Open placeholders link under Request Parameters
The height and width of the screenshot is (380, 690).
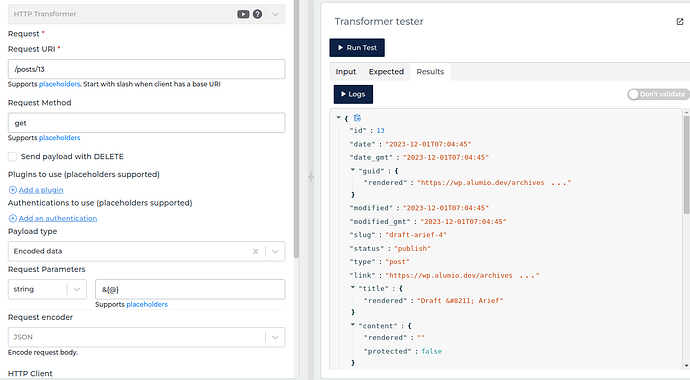(x=147, y=304)
